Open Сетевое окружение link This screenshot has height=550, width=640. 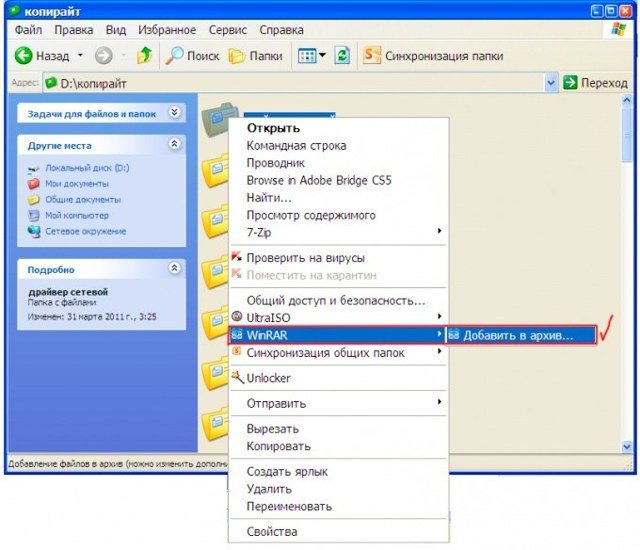86,231
